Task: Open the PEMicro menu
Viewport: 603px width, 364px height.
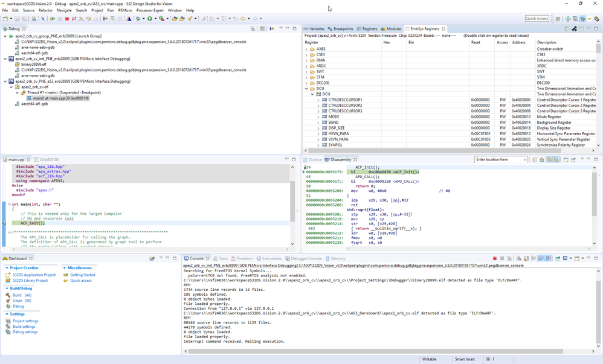Action: (x=125, y=10)
